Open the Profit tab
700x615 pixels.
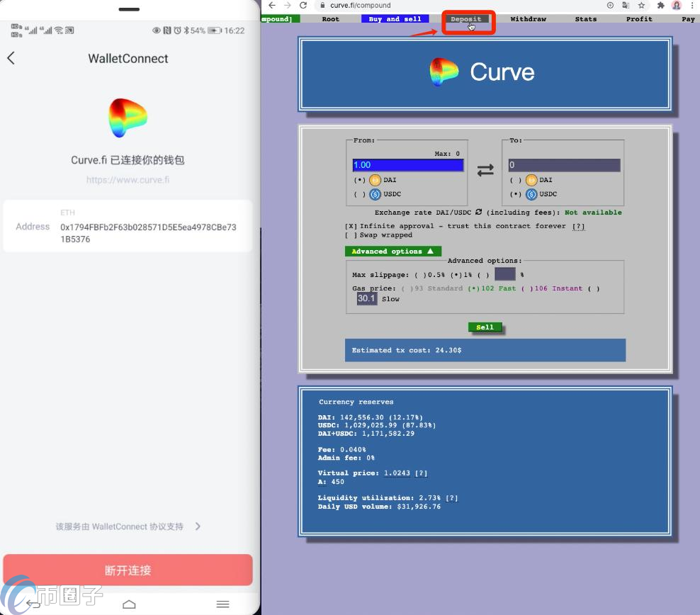[639, 18]
